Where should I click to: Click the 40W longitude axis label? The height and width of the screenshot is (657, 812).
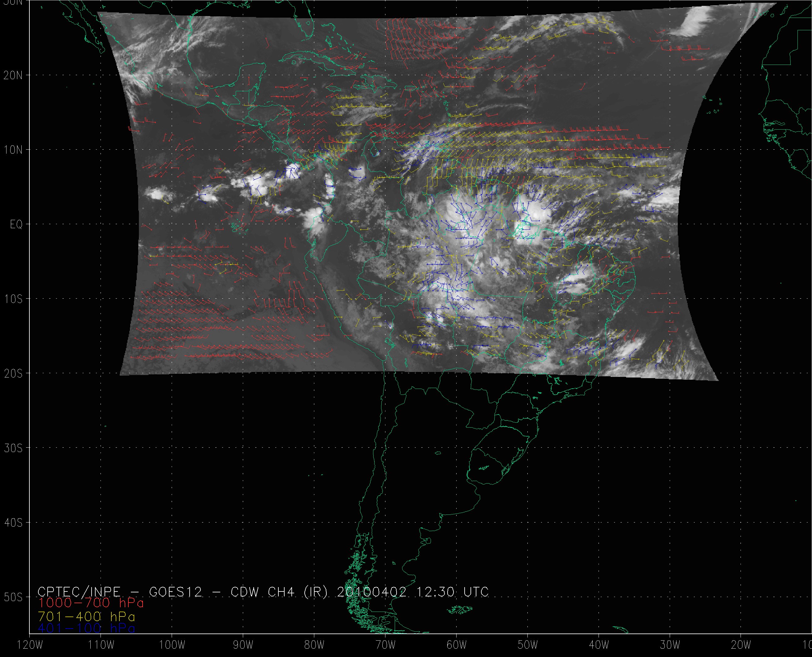599,645
